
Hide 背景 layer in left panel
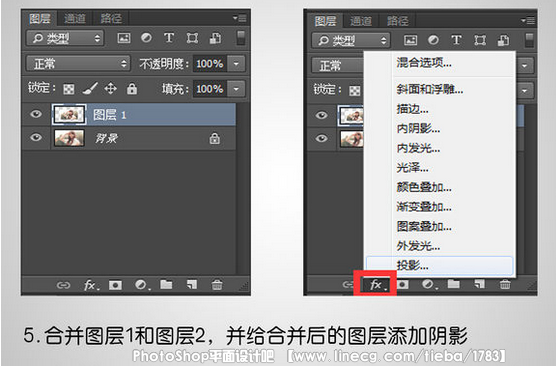pyautogui.click(x=36, y=137)
